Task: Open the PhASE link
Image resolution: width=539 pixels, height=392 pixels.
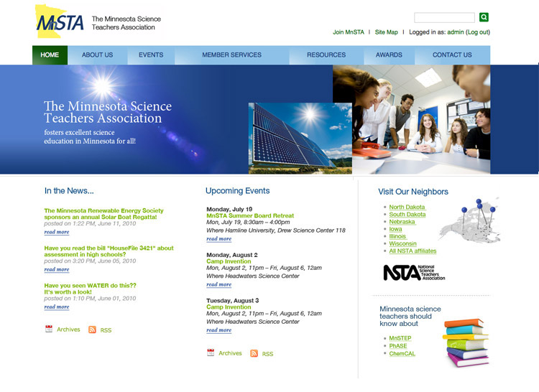Action: [x=398, y=345]
